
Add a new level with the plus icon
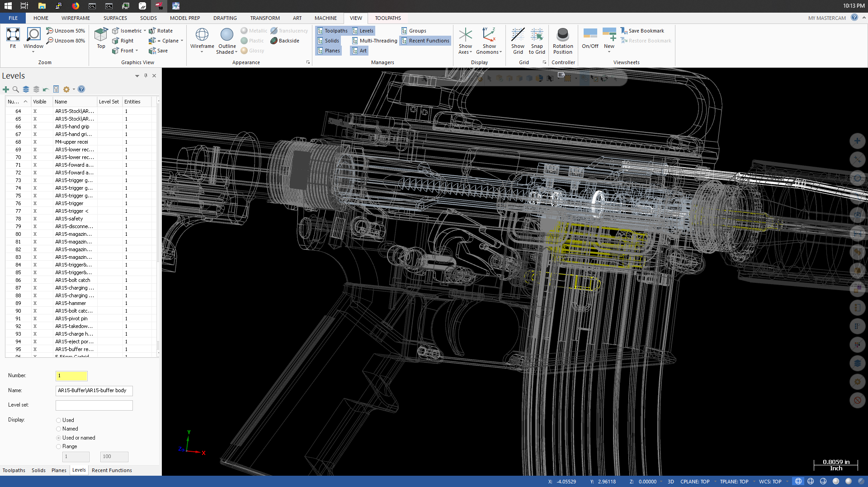[6, 89]
